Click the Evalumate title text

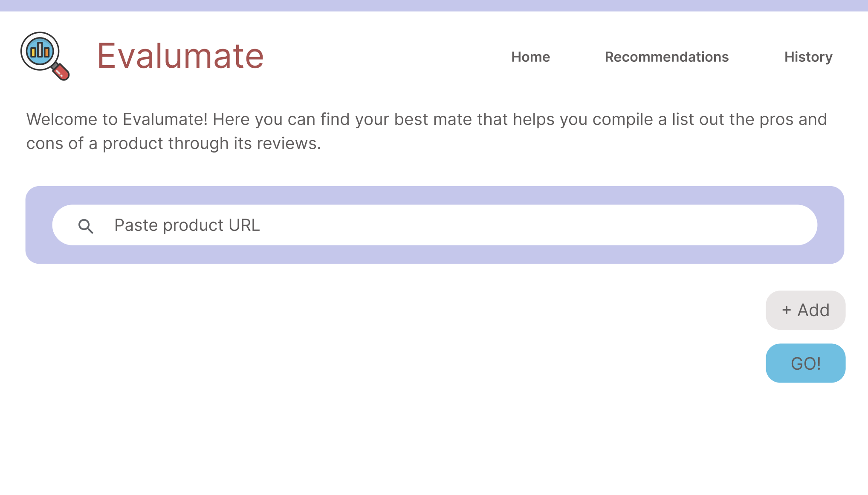coord(180,56)
